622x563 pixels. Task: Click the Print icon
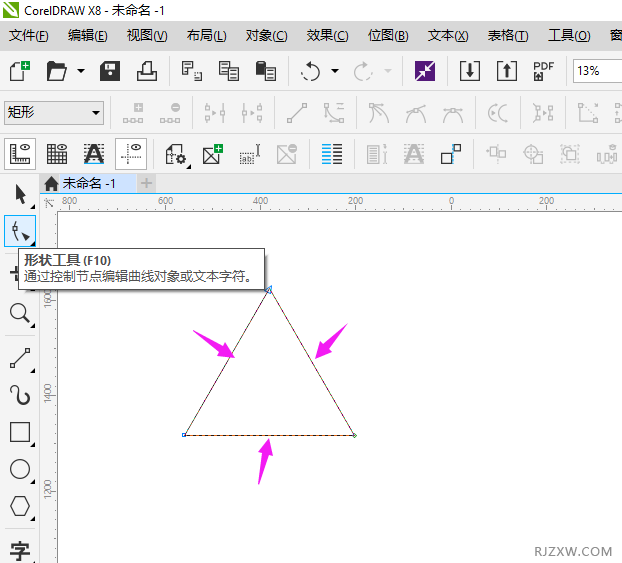coord(146,71)
